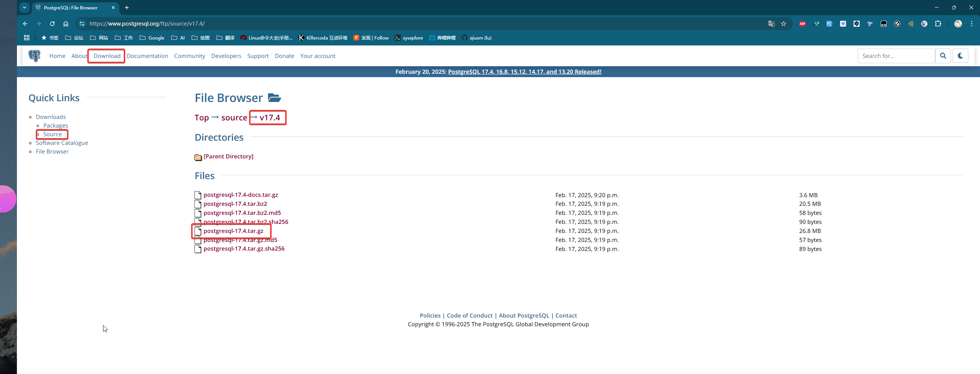Image resolution: width=980 pixels, height=374 pixels.
Task: Open the release announcement banner link
Action: point(524,71)
